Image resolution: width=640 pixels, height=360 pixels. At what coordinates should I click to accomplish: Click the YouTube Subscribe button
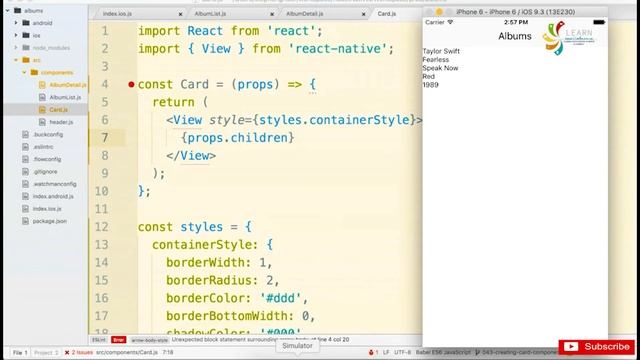(597, 347)
